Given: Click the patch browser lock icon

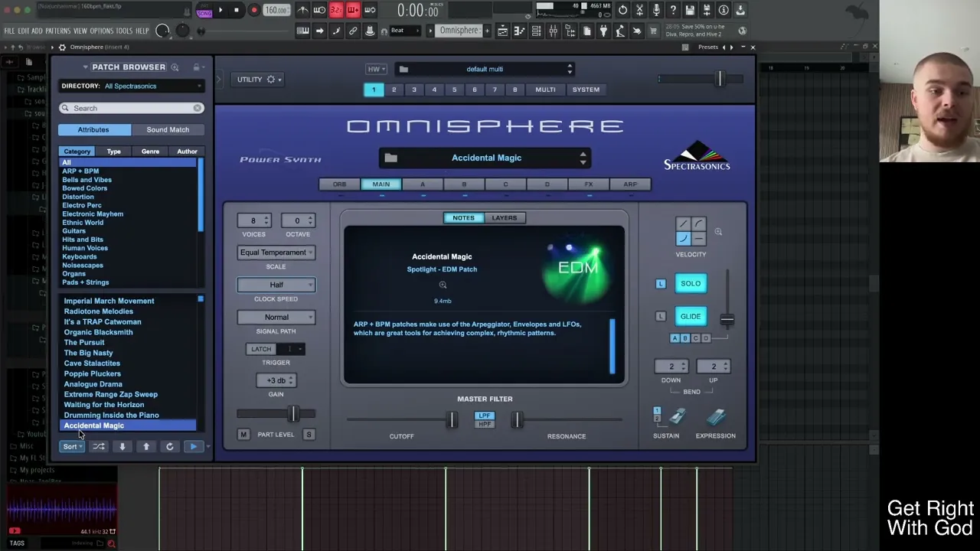Looking at the screenshot, I should 197,67.
